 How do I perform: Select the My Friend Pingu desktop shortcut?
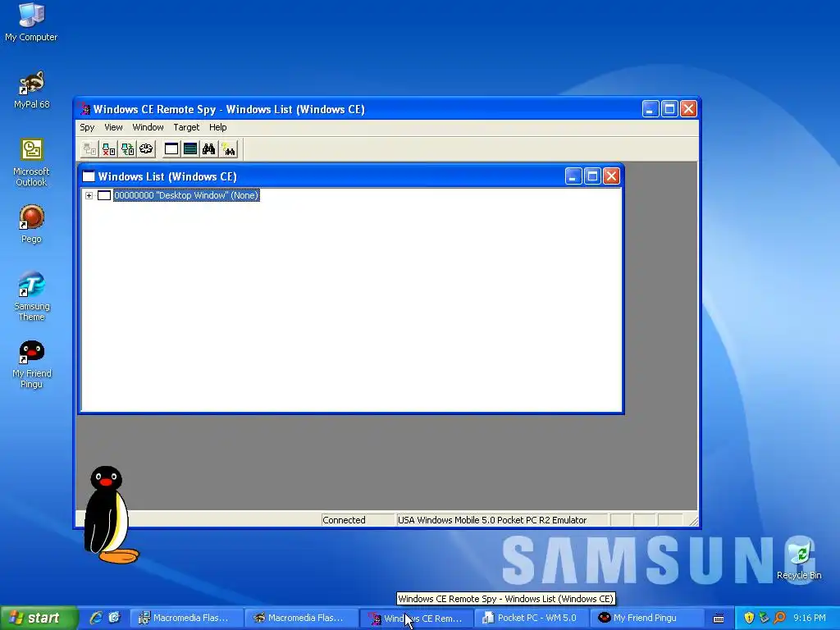coord(31,363)
